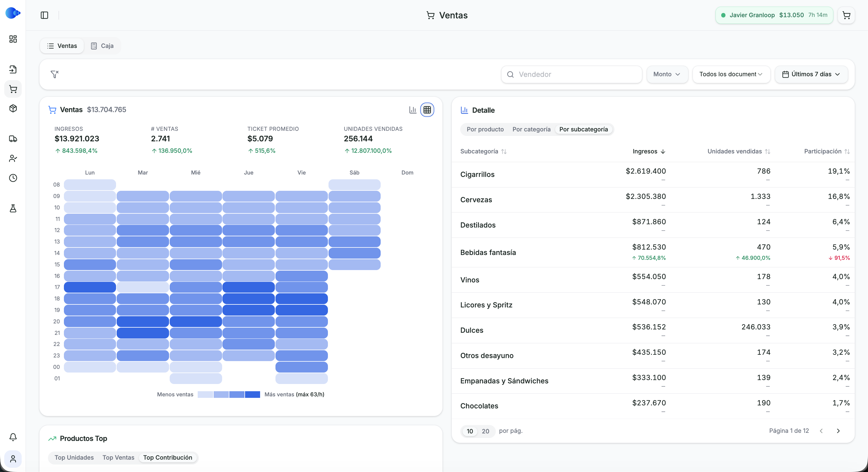Select the Caja tab
The width and height of the screenshot is (868, 472).
click(x=102, y=46)
